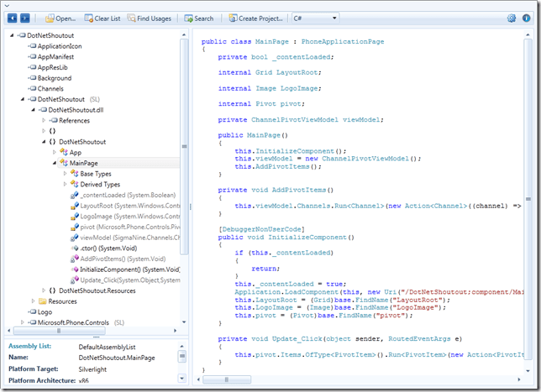Open the C# language dropdown
This screenshot has height=392, width=541.
[315, 18]
